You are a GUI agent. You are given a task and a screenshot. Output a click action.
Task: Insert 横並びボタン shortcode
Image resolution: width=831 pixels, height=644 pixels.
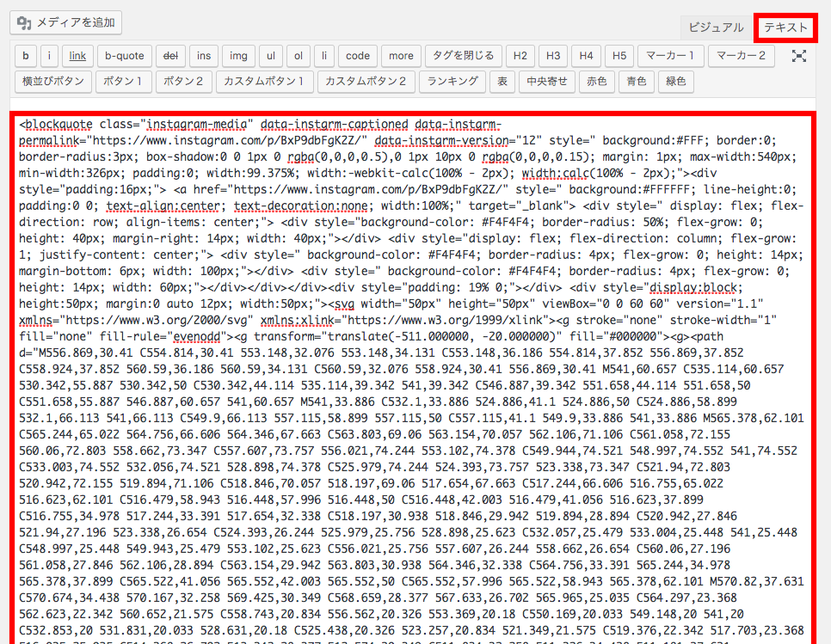[53, 82]
